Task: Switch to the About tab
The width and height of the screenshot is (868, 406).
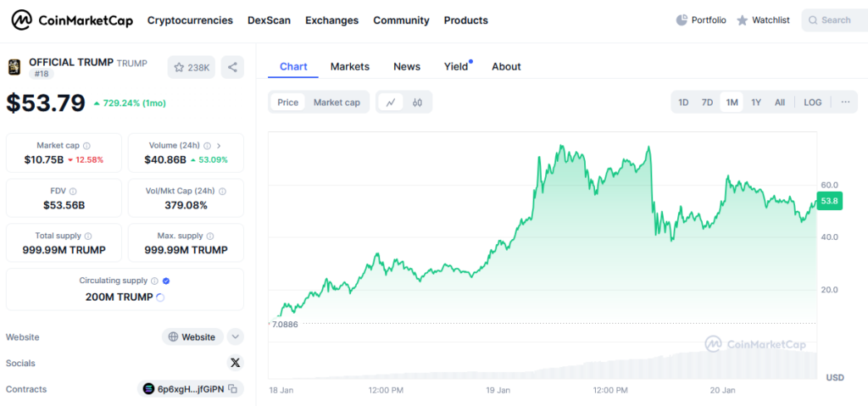Action: click(x=507, y=66)
